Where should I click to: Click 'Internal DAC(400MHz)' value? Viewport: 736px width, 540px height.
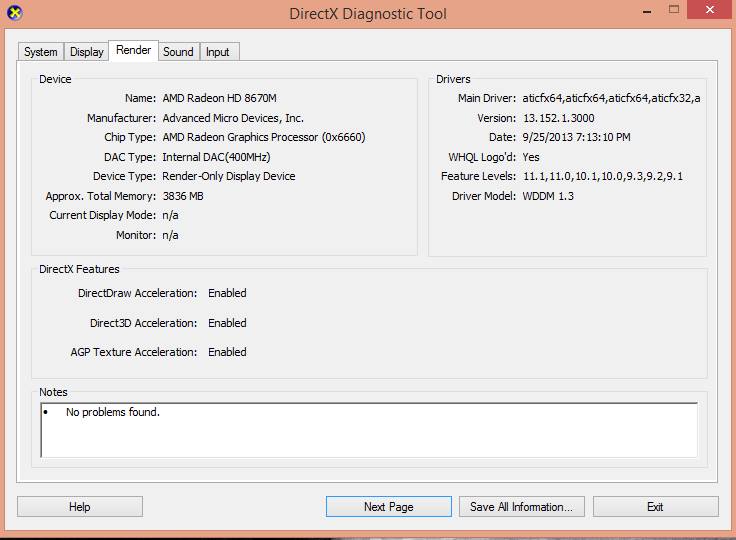click(216, 157)
